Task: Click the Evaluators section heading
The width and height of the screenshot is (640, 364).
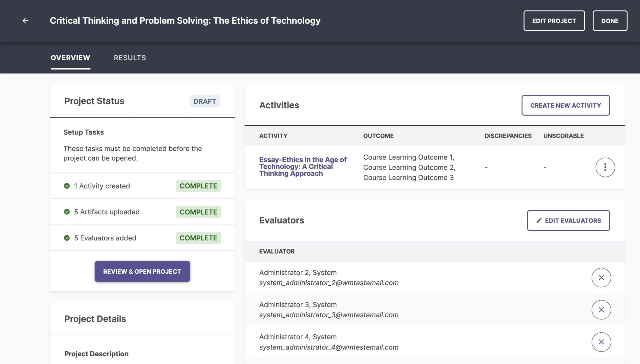Action: click(x=281, y=220)
